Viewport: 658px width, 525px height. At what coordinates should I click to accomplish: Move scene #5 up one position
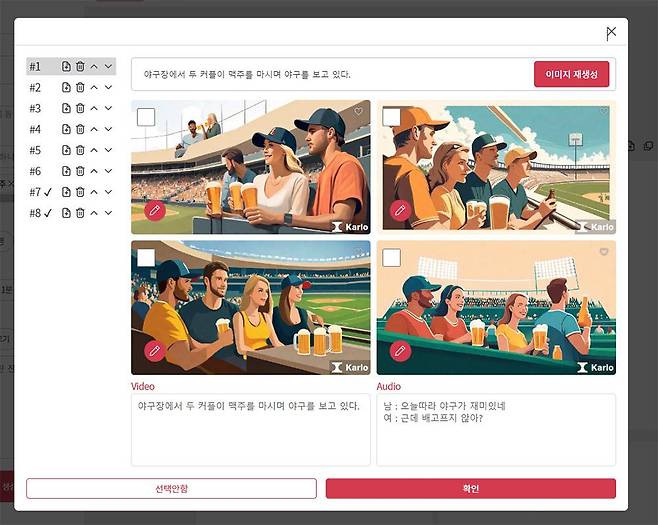(x=94, y=150)
